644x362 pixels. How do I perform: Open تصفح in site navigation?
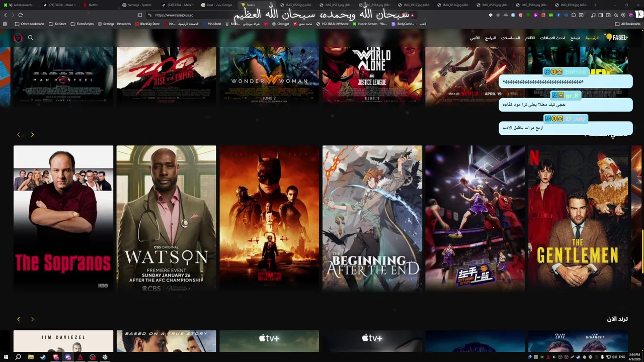pos(575,38)
